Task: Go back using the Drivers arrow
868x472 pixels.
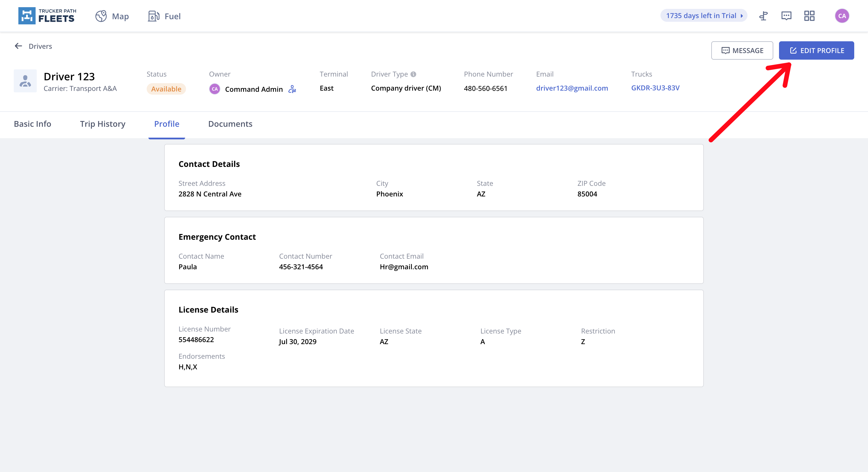Action: point(19,46)
